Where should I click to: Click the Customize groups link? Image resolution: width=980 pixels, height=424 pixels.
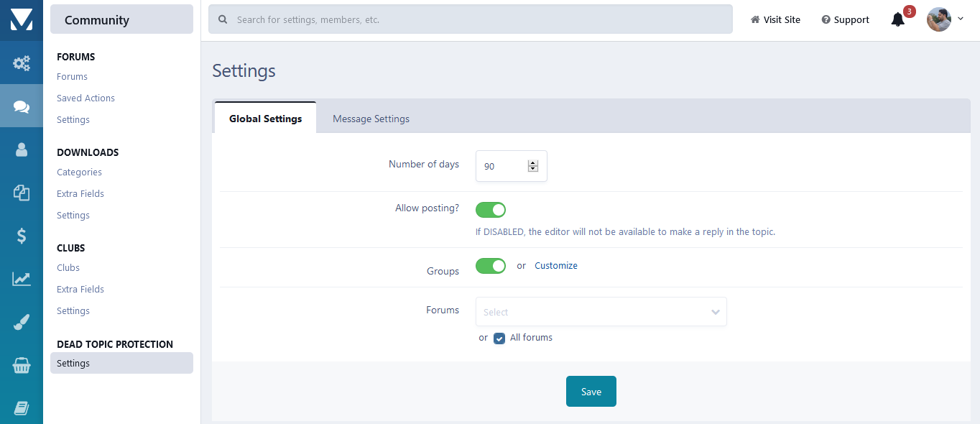(556, 266)
